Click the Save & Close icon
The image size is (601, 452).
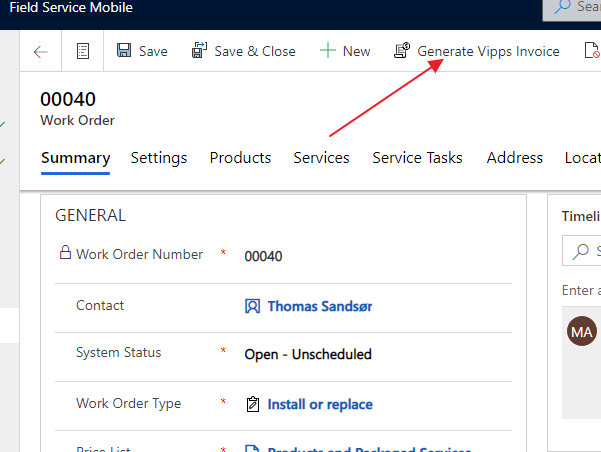[x=199, y=50]
